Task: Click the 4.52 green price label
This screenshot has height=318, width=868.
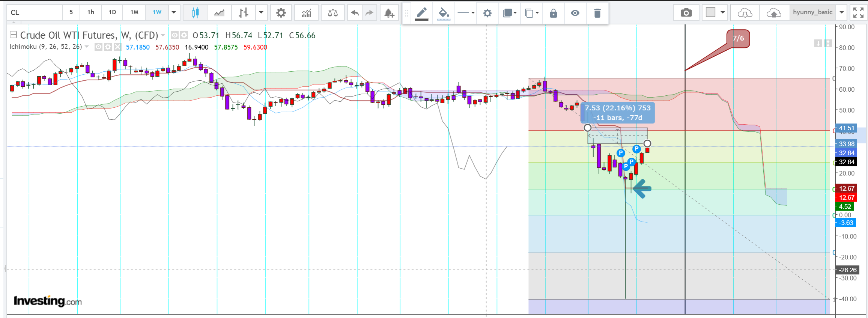Action: (x=845, y=206)
